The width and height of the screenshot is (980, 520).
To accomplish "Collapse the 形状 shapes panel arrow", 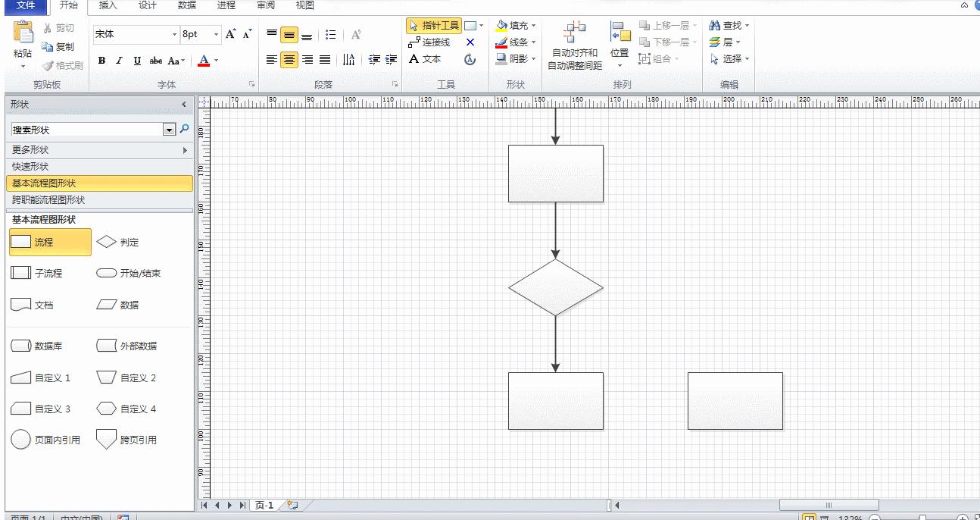I will [x=183, y=105].
